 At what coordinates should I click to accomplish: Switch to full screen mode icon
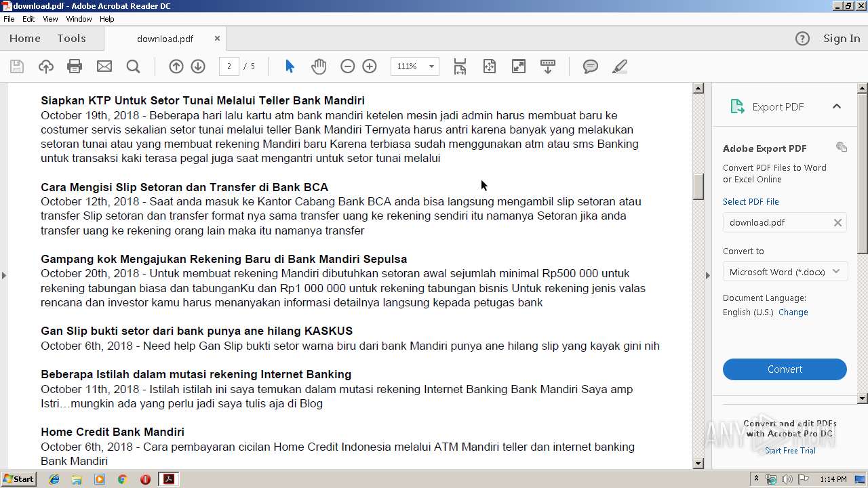pyautogui.click(x=519, y=66)
